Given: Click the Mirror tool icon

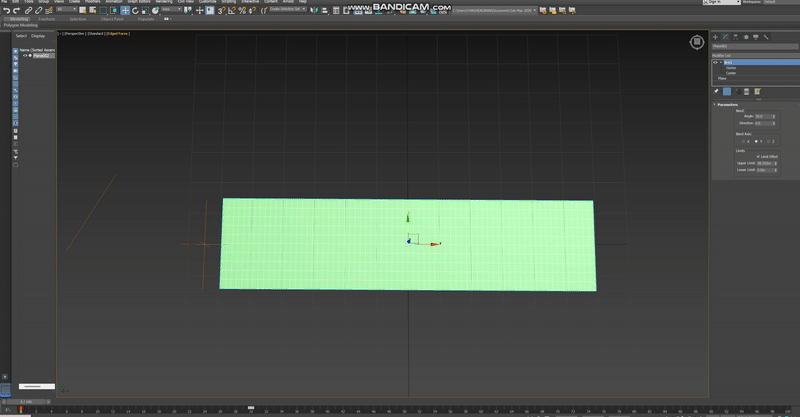Looking at the screenshot, I should 314,10.
